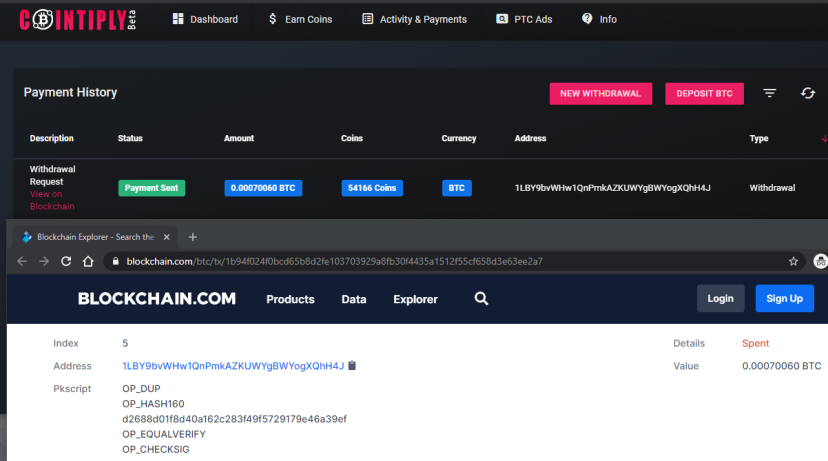Click the View on Blockchain link

tap(52, 200)
